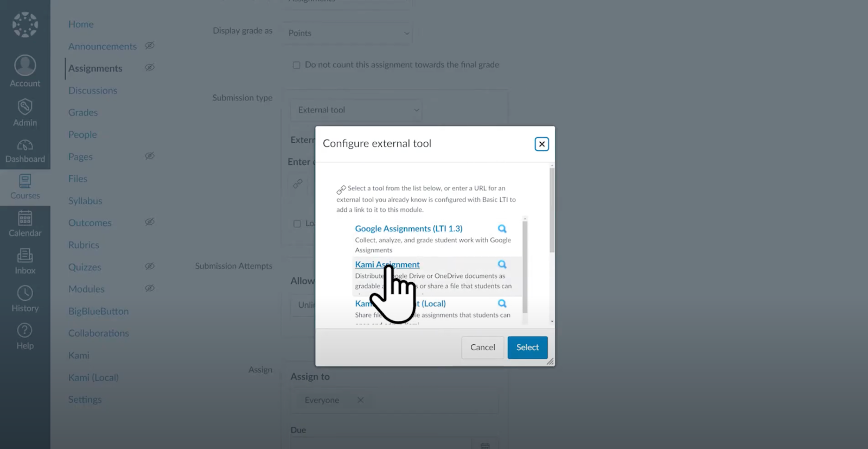Open Kami (Local) in course menu
This screenshot has height=449, width=868.
tap(93, 377)
